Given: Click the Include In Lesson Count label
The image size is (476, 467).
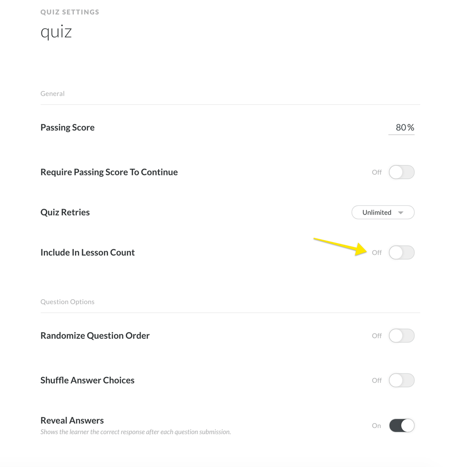Looking at the screenshot, I should click(x=88, y=253).
